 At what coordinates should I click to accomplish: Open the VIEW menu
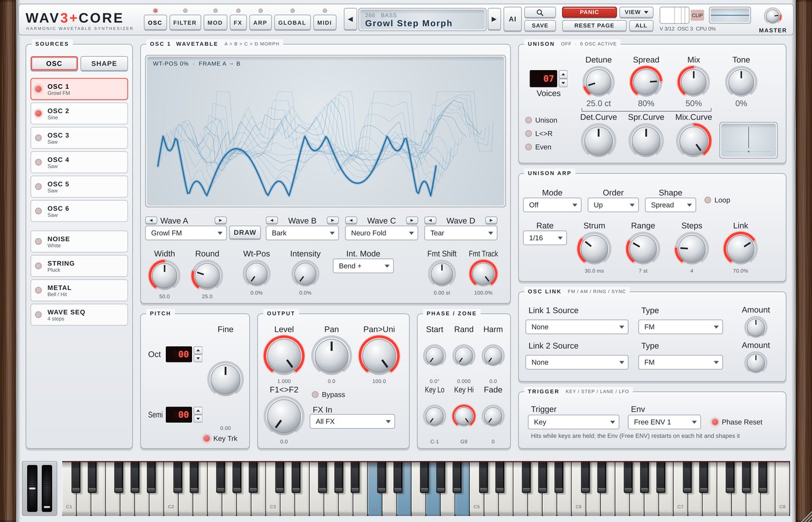tap(636, 12)
